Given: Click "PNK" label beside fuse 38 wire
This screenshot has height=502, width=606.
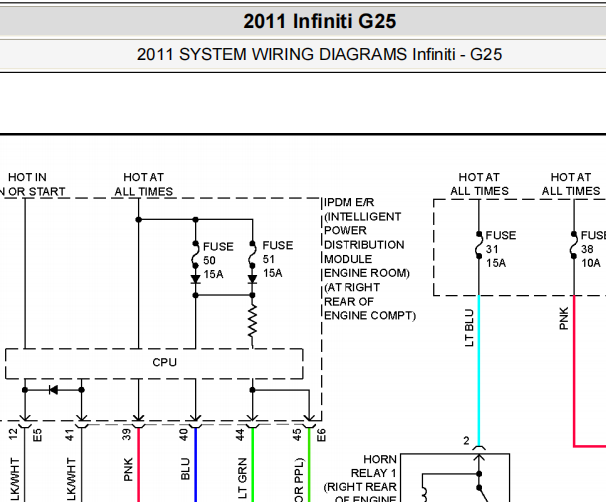Looking at the screenshot, I should [x=564, y=318].
